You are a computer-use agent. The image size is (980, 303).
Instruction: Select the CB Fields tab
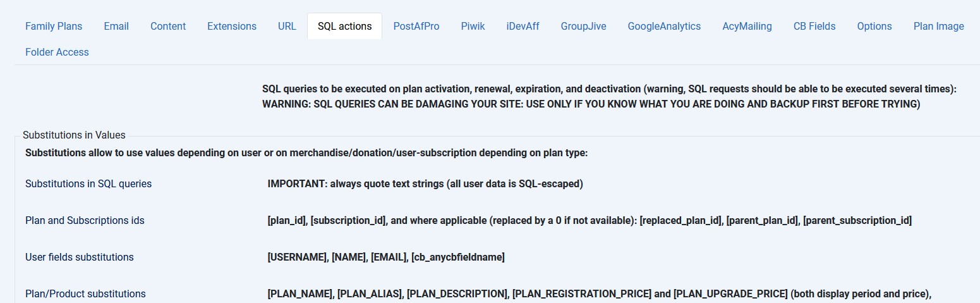[x=814, y=26]
